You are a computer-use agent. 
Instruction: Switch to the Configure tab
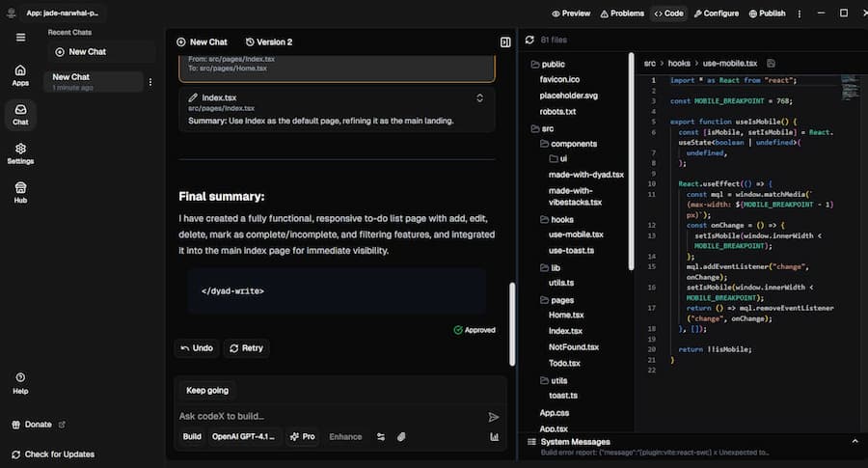coord(717,14)
